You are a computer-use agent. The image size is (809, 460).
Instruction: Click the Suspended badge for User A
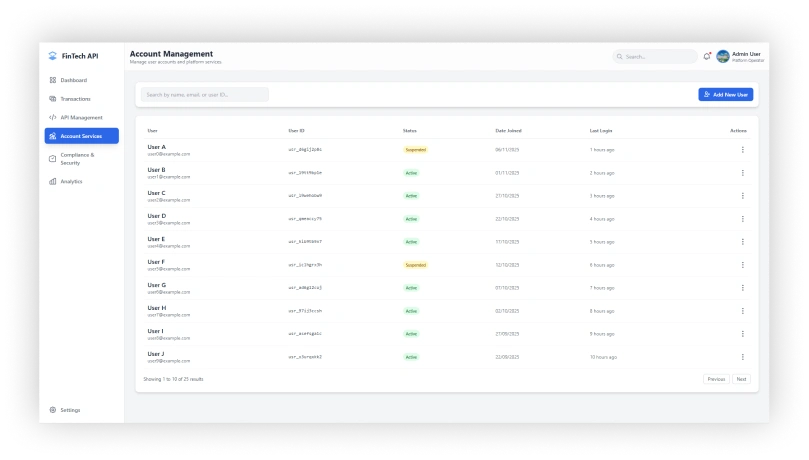coord(415,150)
